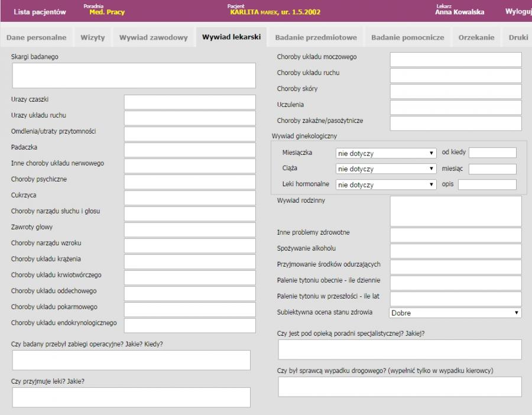532x415 pixels.
Task: Click the Wyloguj link
Action: click(518, 12)
